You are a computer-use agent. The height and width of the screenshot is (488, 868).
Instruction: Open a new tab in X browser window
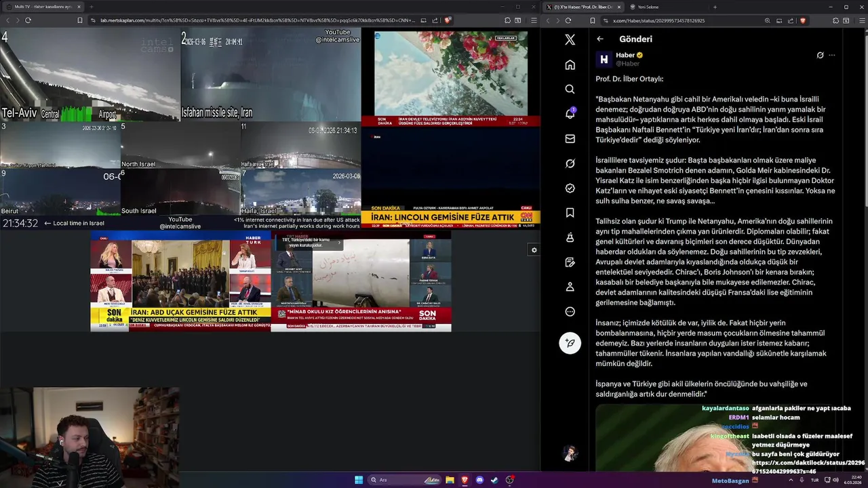(715, 7)
